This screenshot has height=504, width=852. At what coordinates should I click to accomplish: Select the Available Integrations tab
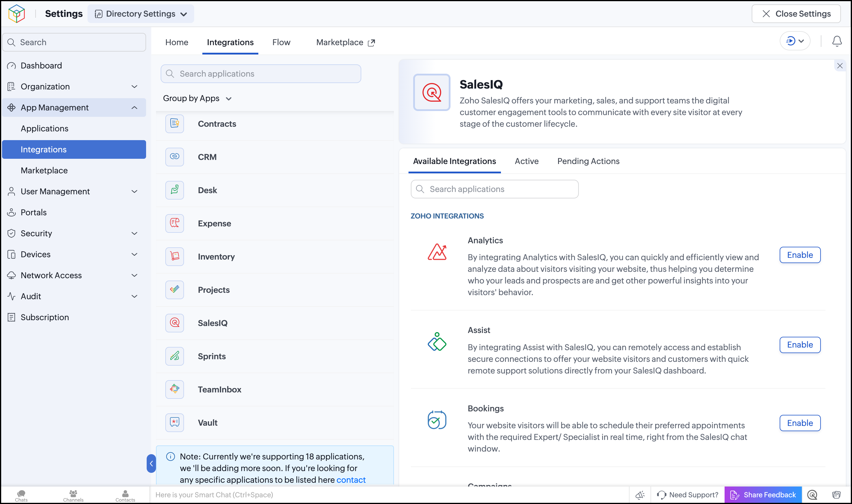tap(454, 161)
